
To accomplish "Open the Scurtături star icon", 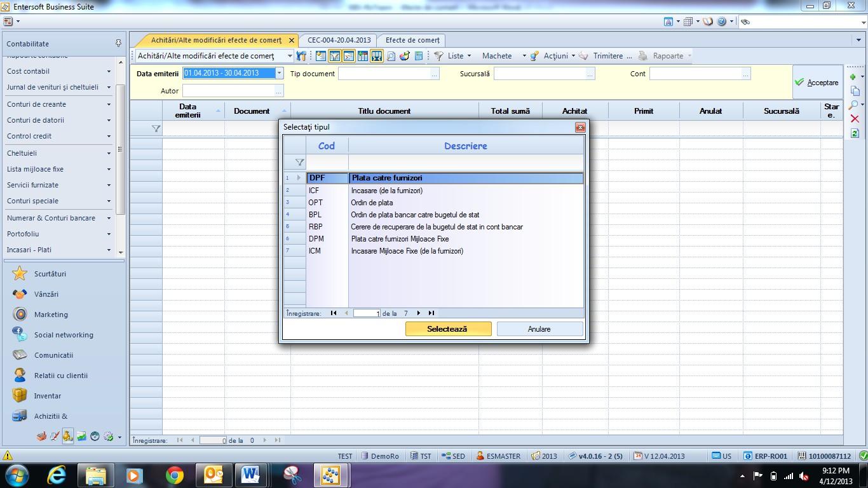I will (20, 273).
